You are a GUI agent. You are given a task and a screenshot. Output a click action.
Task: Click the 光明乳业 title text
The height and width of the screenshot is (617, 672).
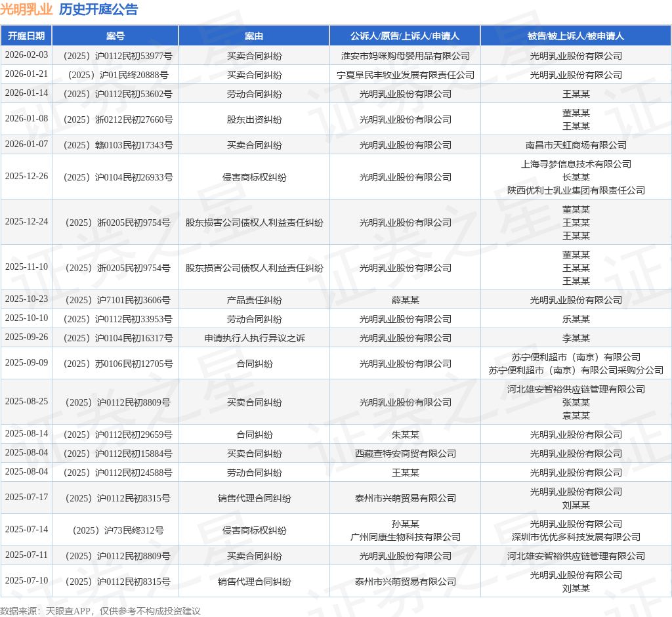[x=26, y=9]
